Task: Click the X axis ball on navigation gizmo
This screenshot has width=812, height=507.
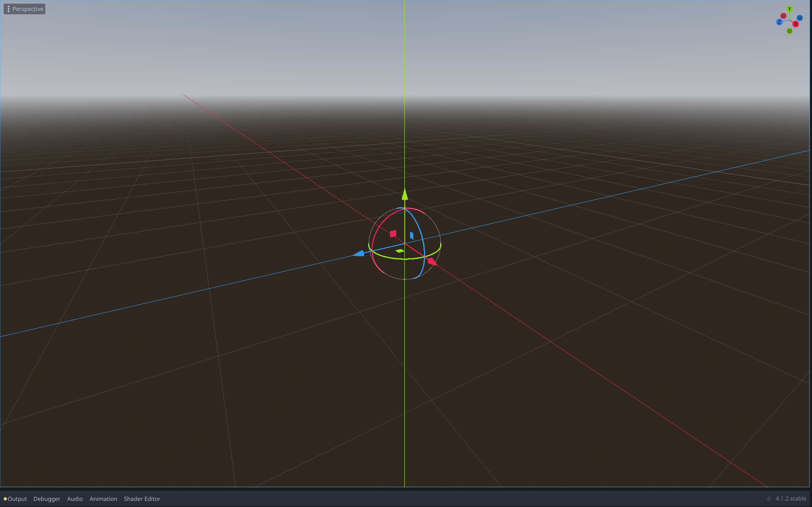Action: click(x=796, y=24)
